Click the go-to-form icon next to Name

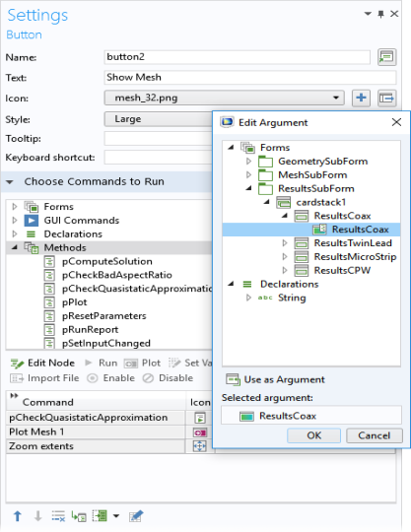tap(387, 57)
